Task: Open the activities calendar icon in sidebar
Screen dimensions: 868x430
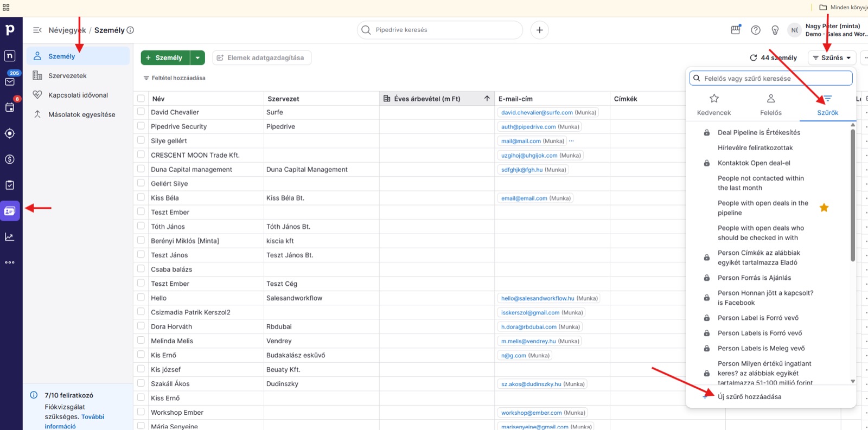Action: click(10, 107)
